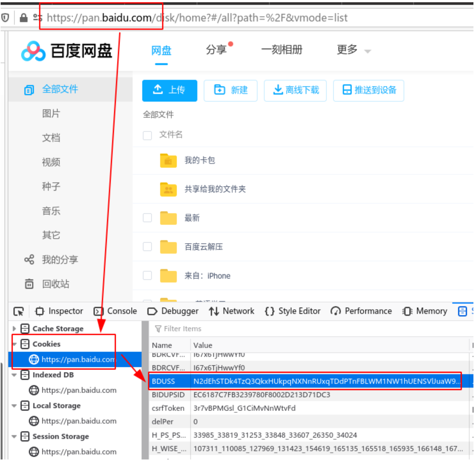This screenshot has width=476, height=463.
Task: Open the Inspector devtools tab
Action: point(59,311)
